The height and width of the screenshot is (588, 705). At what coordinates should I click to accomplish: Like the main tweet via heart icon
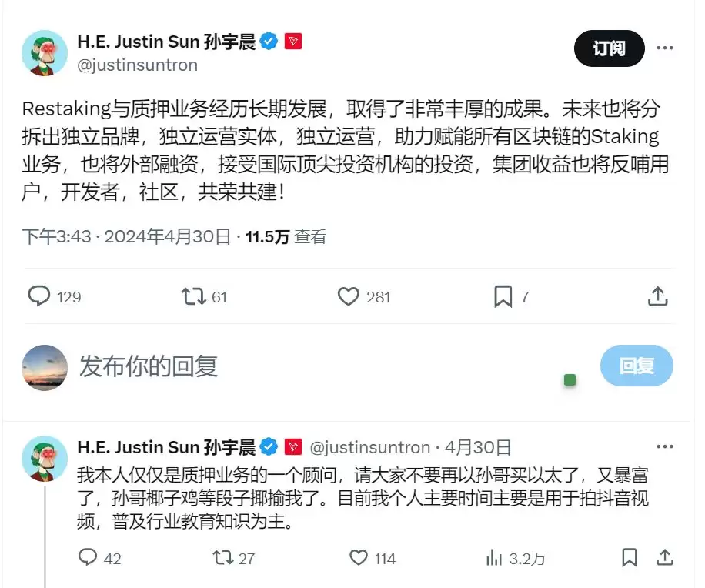[349, 296]
